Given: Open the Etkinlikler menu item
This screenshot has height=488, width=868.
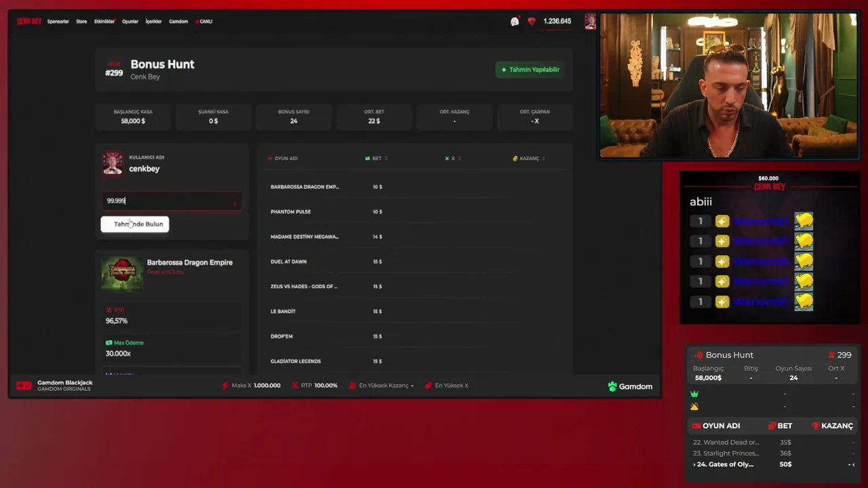Looking at the screenshot, I should click(104, 22).
